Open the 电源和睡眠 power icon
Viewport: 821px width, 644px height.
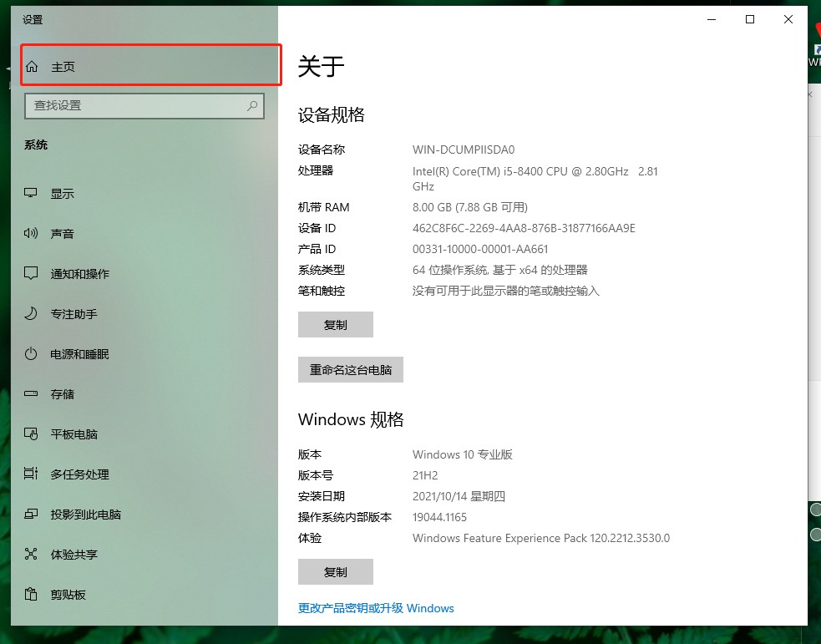[x=31, y=353]
